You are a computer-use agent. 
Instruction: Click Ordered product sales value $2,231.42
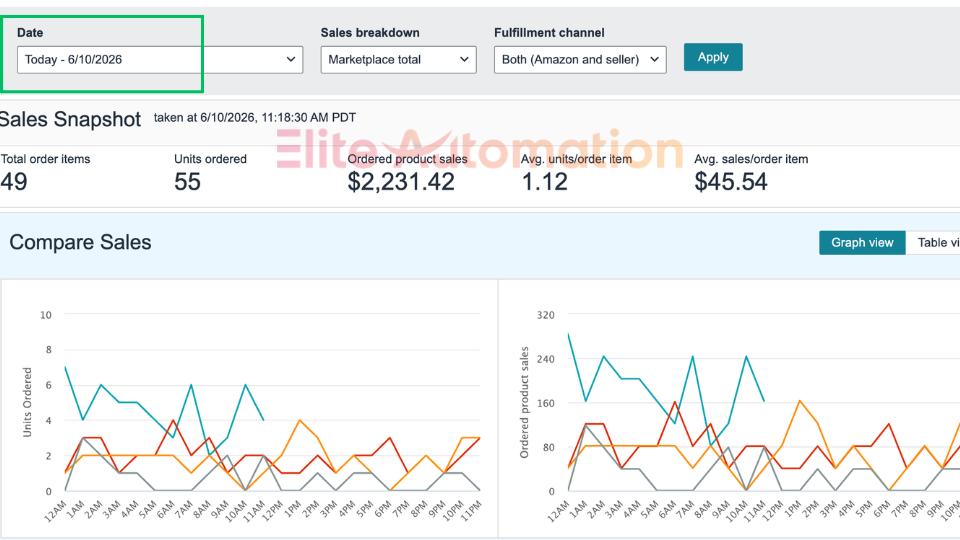point(401,182)
